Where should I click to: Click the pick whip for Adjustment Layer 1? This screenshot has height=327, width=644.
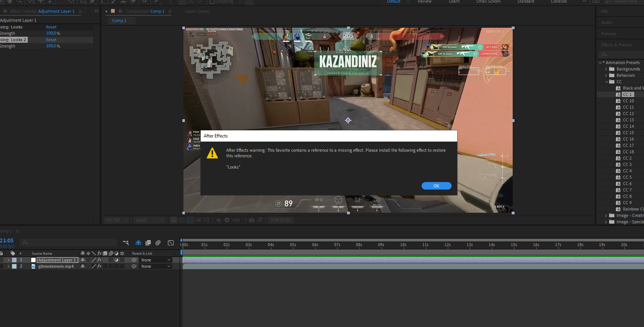coord(134,260)
